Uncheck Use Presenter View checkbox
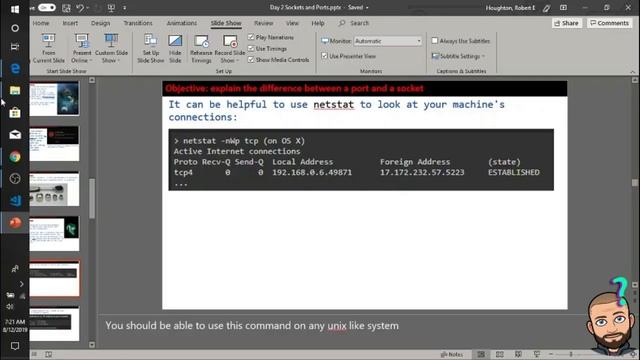 click(x=324, y=56)
